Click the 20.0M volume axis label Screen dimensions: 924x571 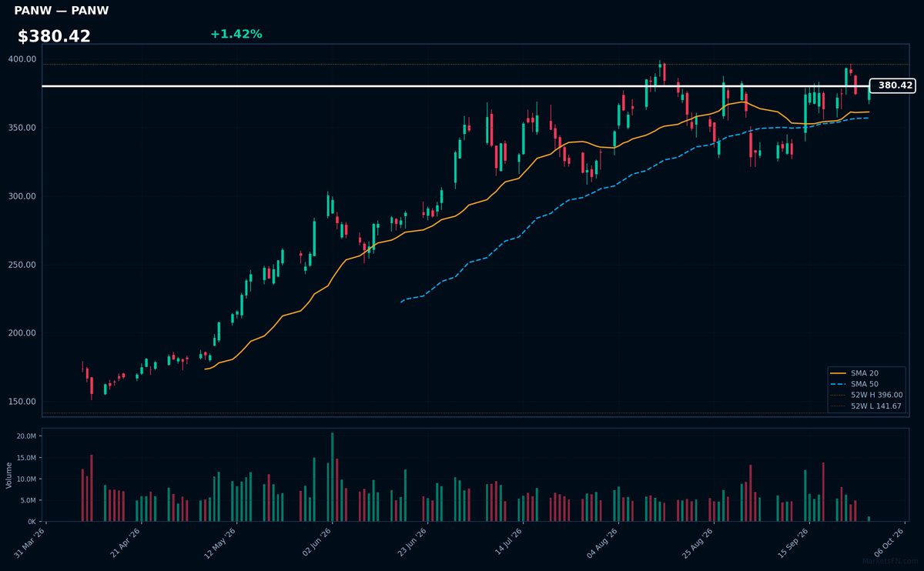tap(27, 436)
